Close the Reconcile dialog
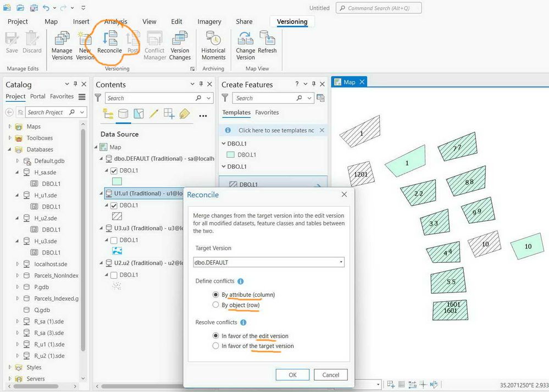The height and width of the screenshot is (392, 549). coord(344,195)
